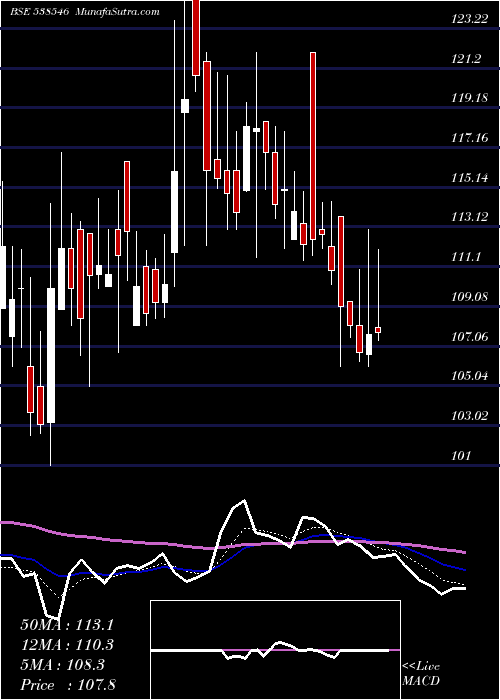The width and height of the screenshot is (500, 700).
Task: Click the 113.12 price axis label
Action: 470,217
